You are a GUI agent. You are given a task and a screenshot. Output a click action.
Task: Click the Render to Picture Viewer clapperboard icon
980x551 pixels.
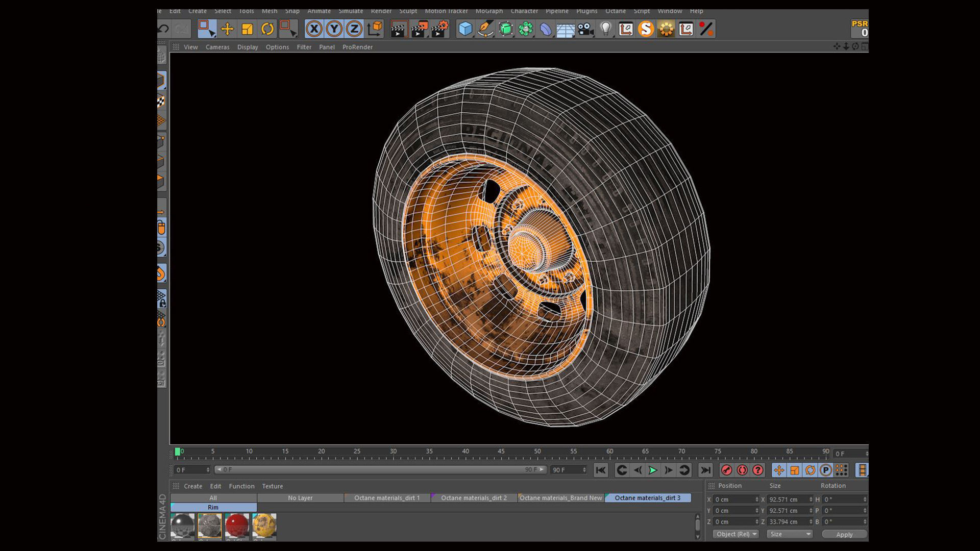(x=419, y=29)
